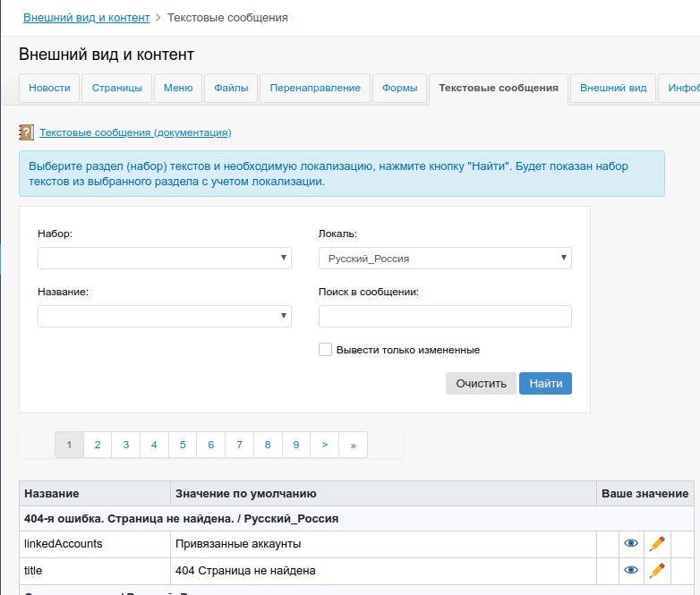Expand the 'Название' dropdown
This screenshot has width=700, height=595.
(x=165, y=316)
